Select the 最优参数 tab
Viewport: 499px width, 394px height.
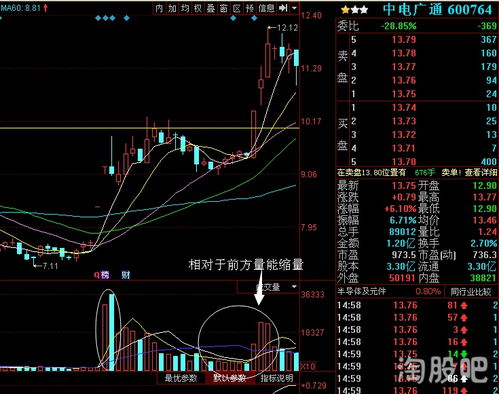tap(181, 378)
